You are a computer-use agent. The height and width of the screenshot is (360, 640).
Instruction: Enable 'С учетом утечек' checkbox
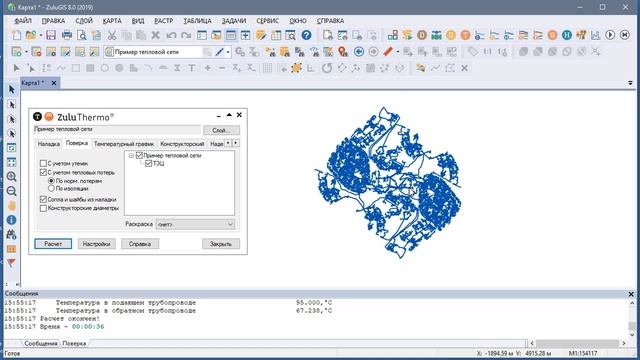point(43,163)
